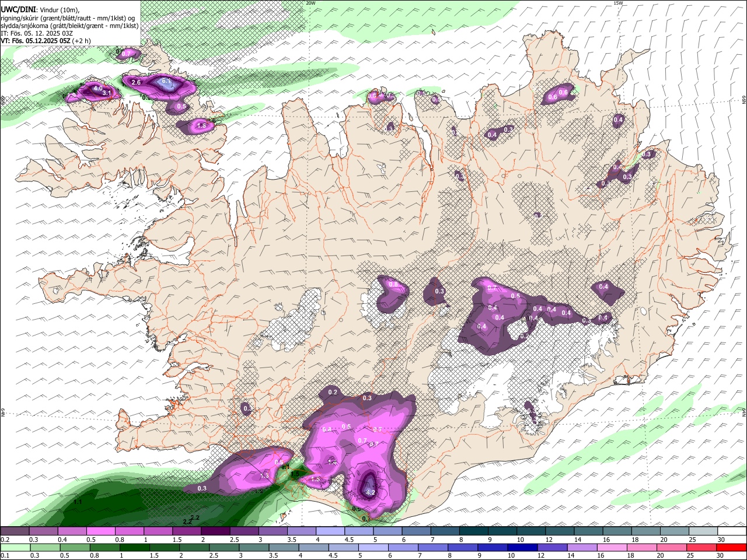Click the "6.1" snowfall value
747x560 pixels.
pos(167,82)
